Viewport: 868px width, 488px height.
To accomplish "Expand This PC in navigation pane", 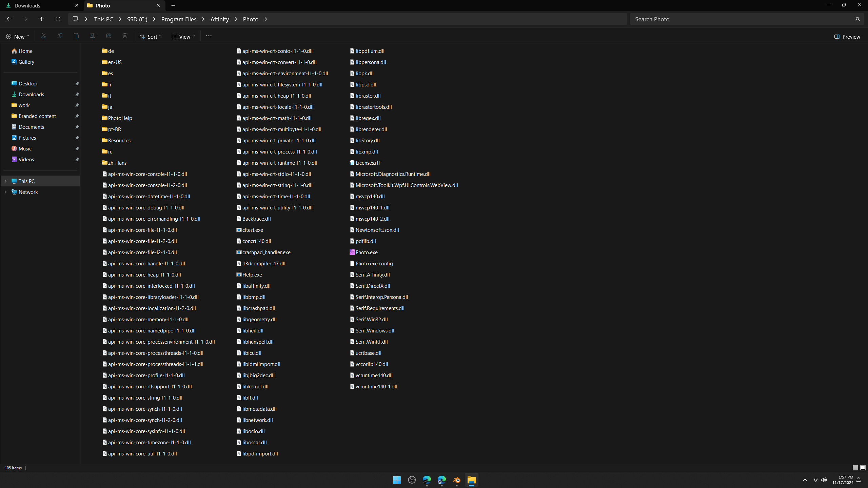I will [5, 181].
